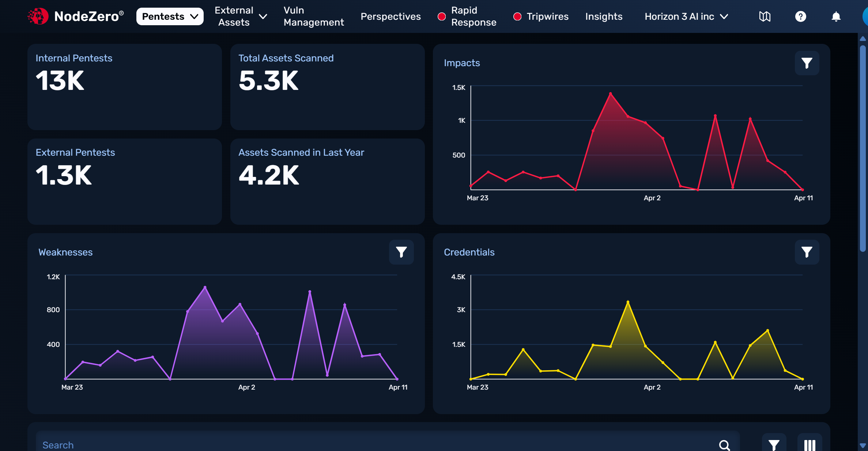Expand the External Assets menu
This screenshot has height=451, width=868.
241,16
